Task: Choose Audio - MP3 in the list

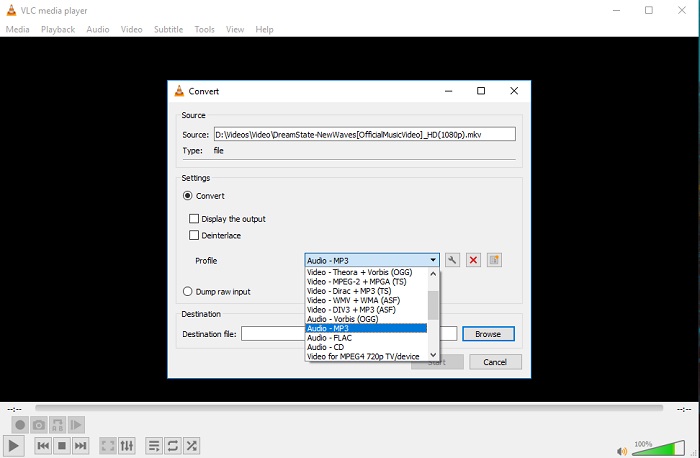Action: point(366,329)
